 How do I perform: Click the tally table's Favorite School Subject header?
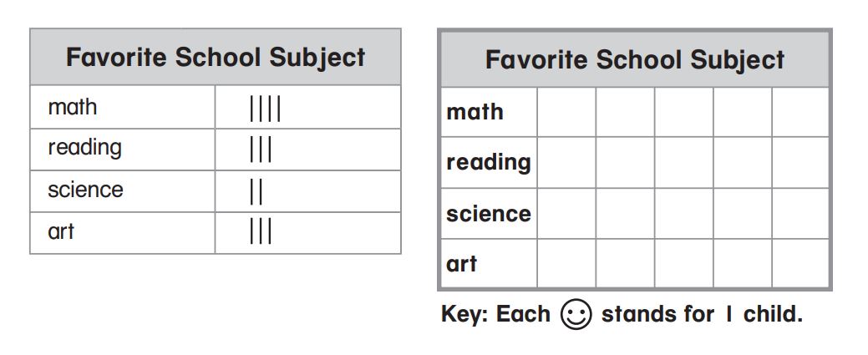coord(216,58)
